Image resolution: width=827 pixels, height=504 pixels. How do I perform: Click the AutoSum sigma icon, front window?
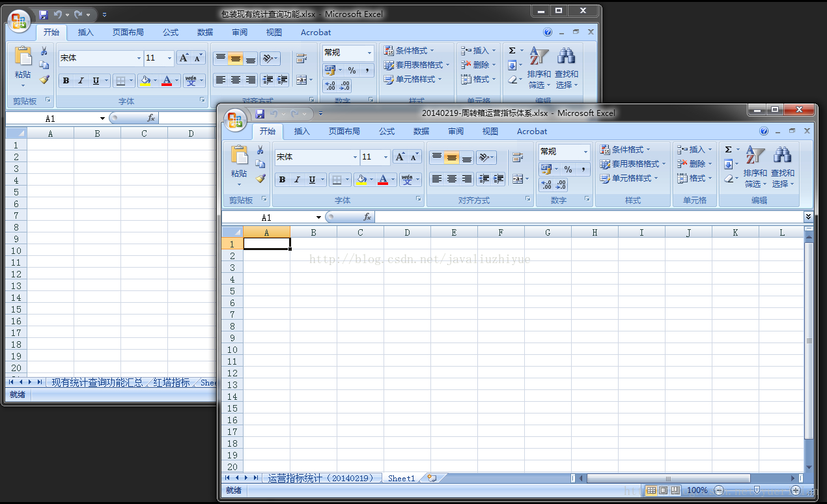[729, 150]
